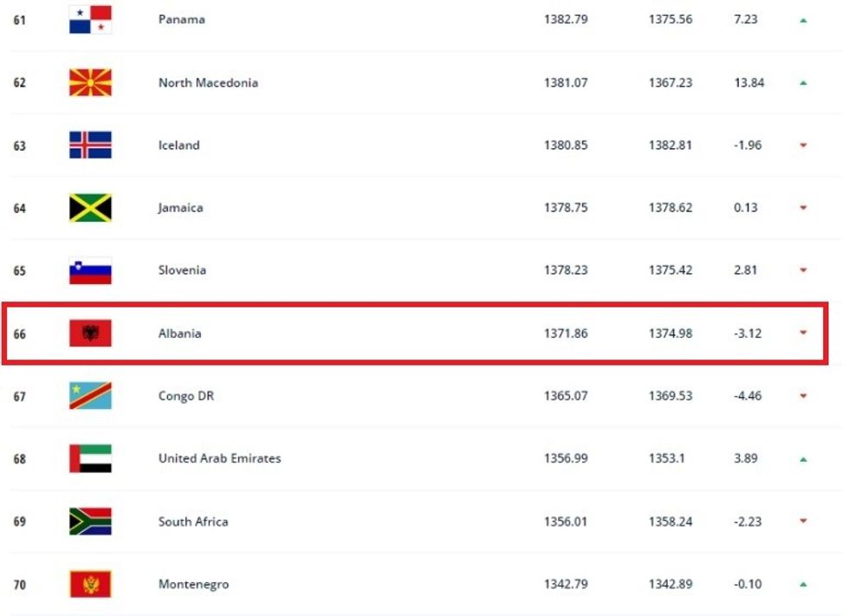Click the Iceland flag icon

click(x=90, y=145)
